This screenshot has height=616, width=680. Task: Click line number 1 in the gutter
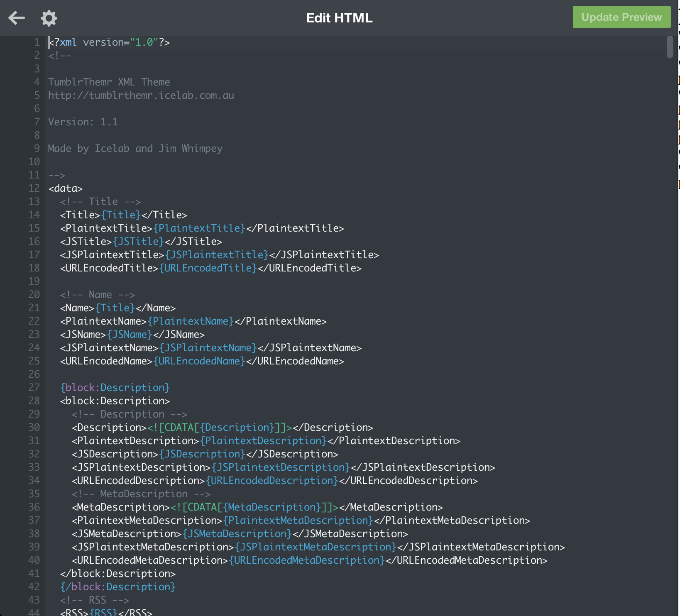pos(36,42)
